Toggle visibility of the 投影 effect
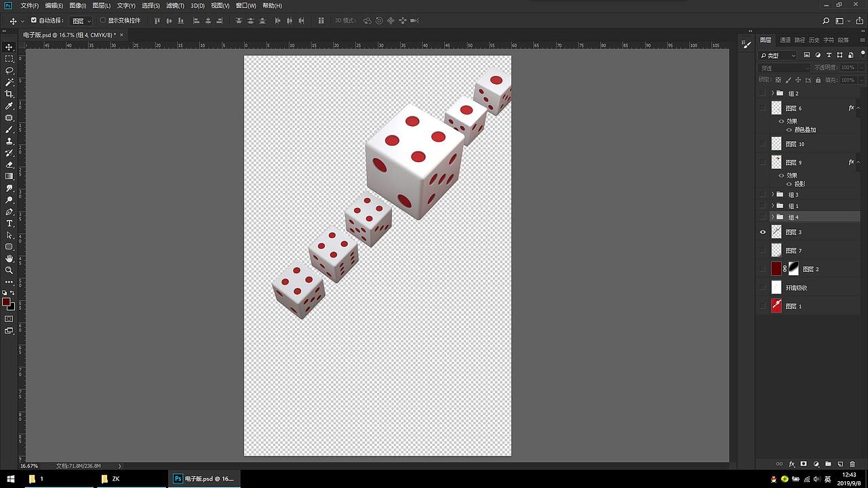This screenshot has height=488, width=868. tap(789, 184)
